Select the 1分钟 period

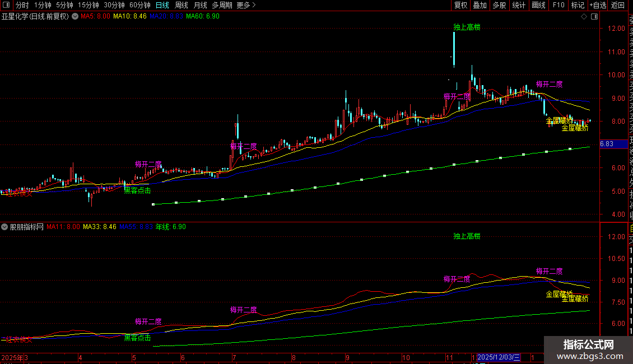[43, 5]
